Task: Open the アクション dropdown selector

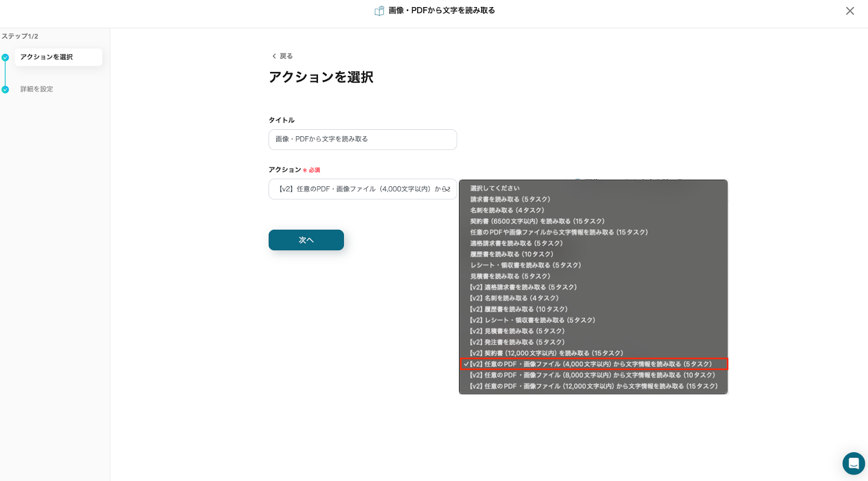Action: [362, 189]
